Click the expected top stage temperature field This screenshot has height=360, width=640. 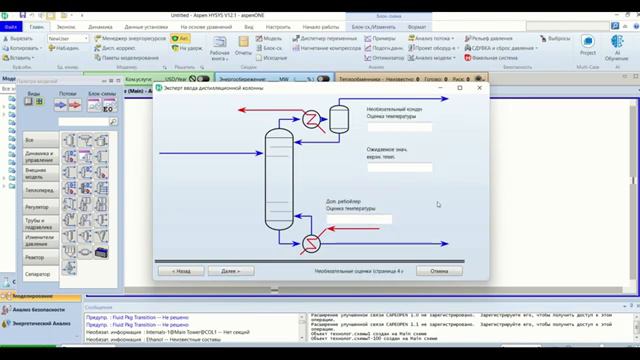tap(400, 167)
